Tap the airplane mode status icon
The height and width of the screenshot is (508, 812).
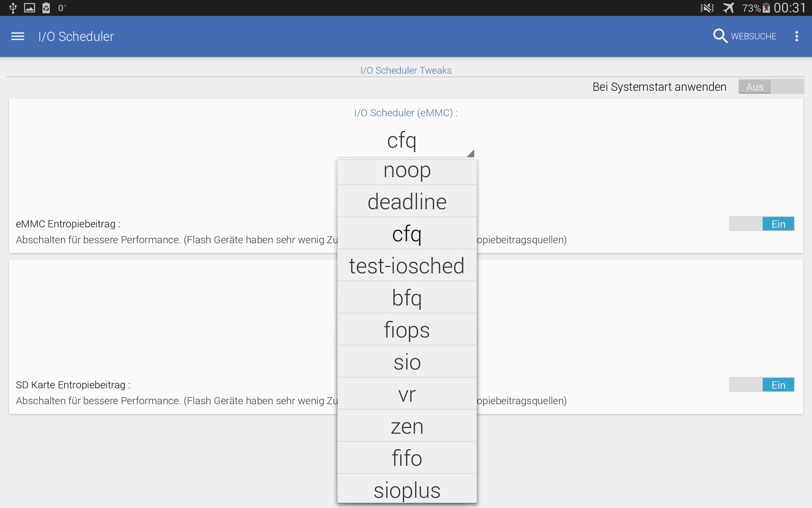pos(728,8)
